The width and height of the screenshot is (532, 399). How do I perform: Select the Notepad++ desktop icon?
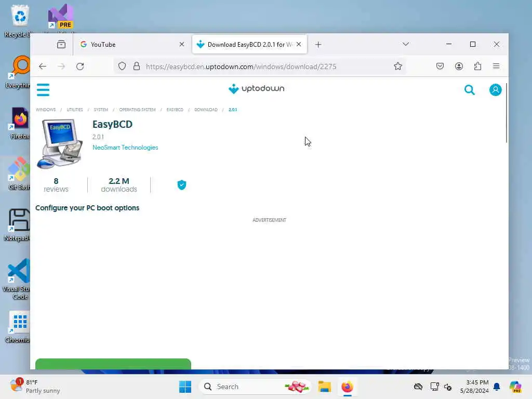point(17,224)
